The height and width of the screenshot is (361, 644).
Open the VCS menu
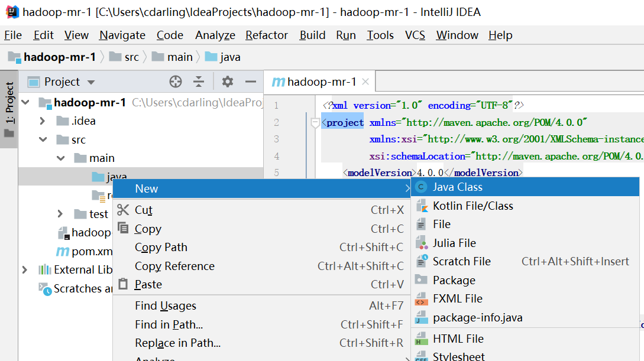point(415,35)
